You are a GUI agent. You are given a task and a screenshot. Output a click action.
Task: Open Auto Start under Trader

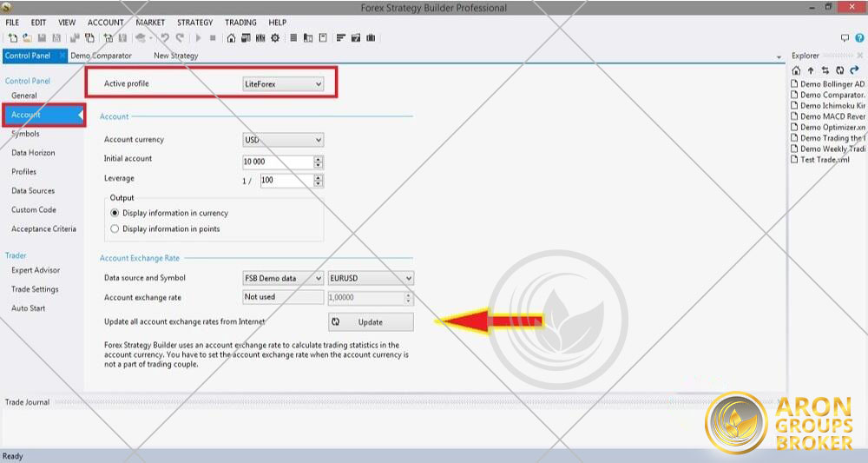pyautogui.click(x=29, y=308)
